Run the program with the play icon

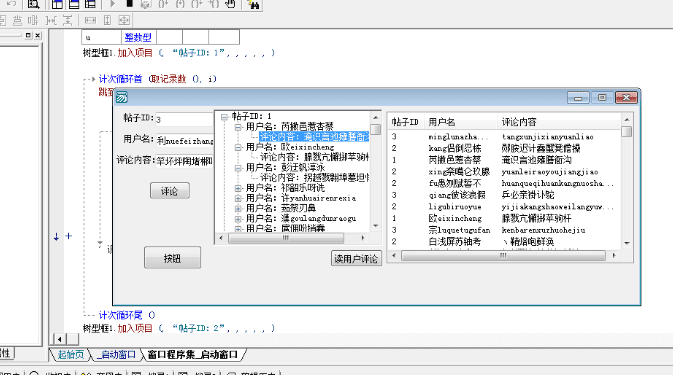click(112, 4)
